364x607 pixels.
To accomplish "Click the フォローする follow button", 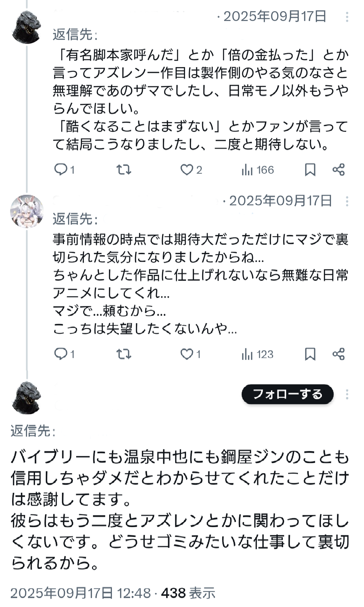I will tap(287, 394).
